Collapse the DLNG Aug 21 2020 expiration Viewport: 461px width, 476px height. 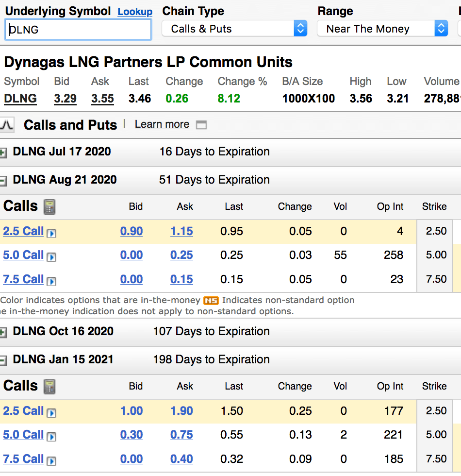pyautogui.click(x=3, y=181)
